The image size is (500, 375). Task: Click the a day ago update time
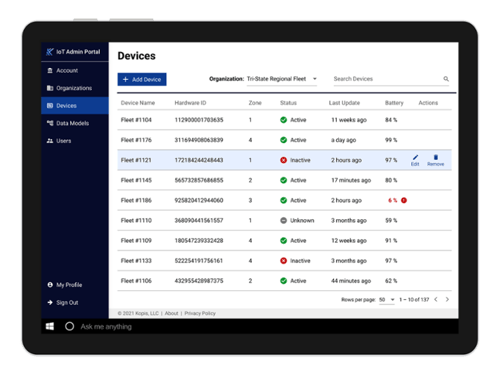pos(343,140)
